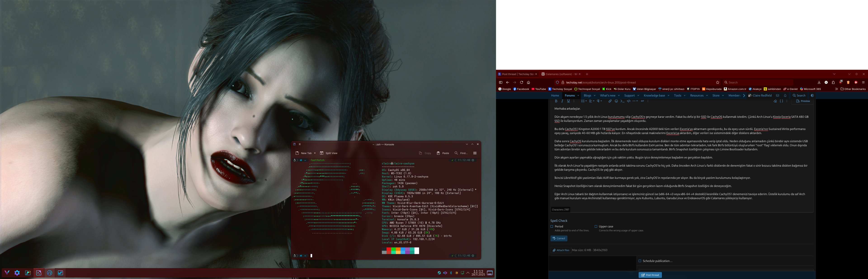The width and height of the screenshot is (868, 279).
Task: Go back in the browser
Action: click(507, 83)
